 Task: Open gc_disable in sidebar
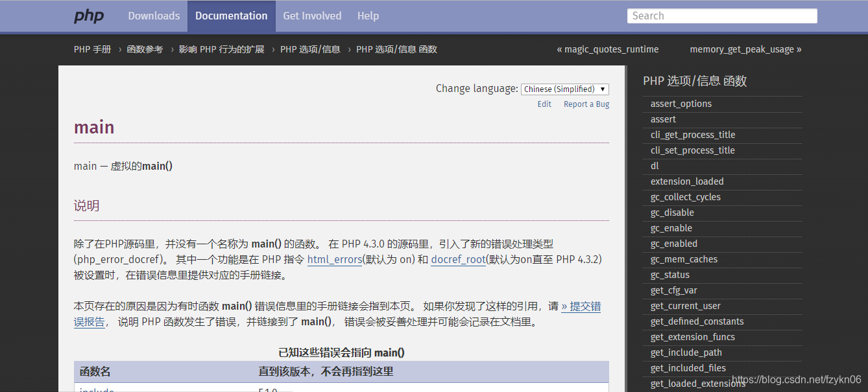pyautogui.click(x=672, y=213)
